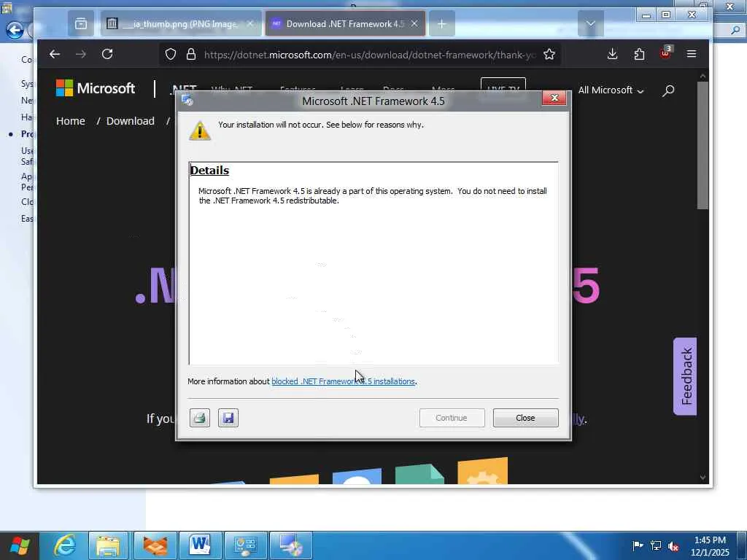Click the save icon in .NET dialog
The height and width of the screenshot is (560, 747).
228,418
